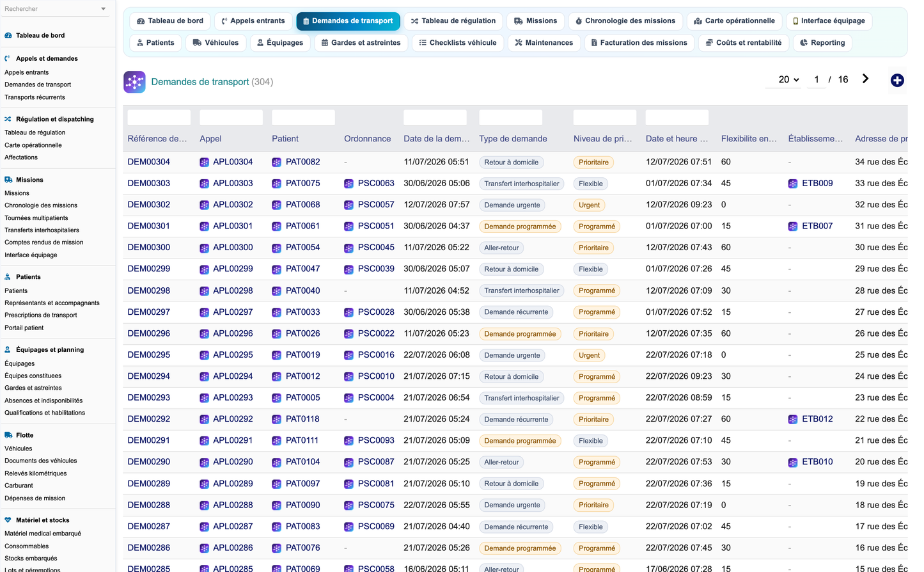Click the icon beside PAT0082
This screenshot has height=572, width=924.
point(276,163)
